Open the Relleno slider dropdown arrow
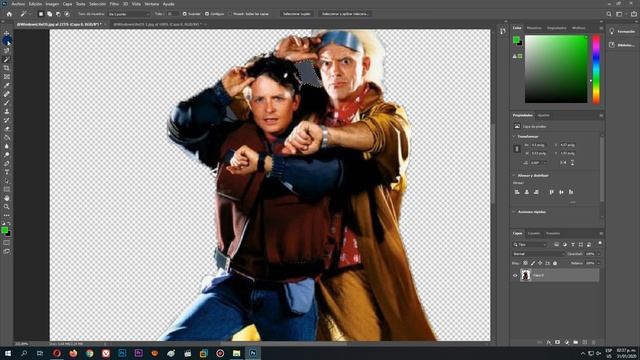Screen dimensions: 640x360 [x=599, y=263]
